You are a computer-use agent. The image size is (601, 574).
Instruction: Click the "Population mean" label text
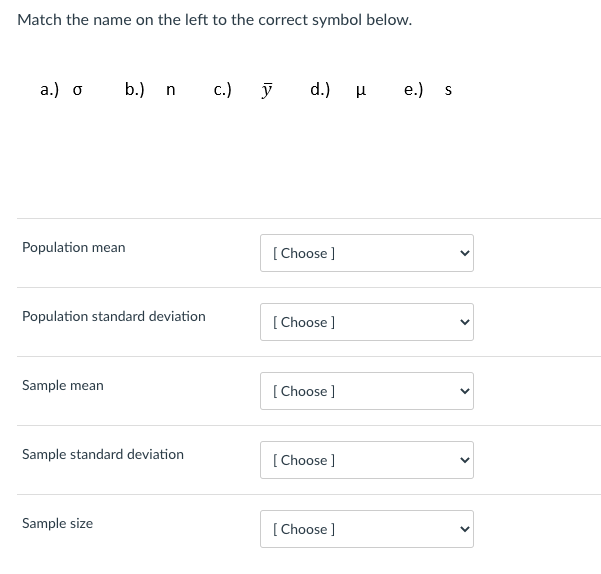coord(74,247)
